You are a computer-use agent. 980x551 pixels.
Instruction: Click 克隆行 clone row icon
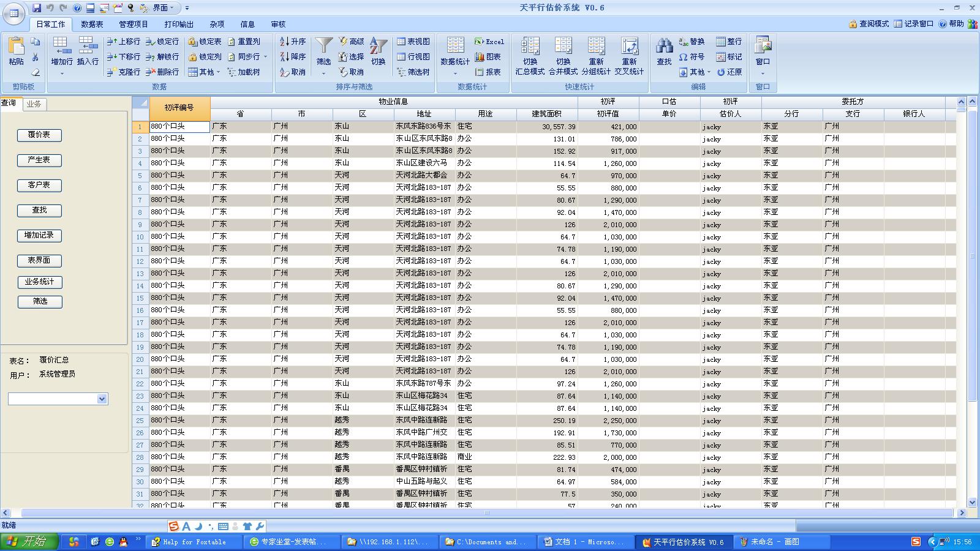[x=124, y=72]
